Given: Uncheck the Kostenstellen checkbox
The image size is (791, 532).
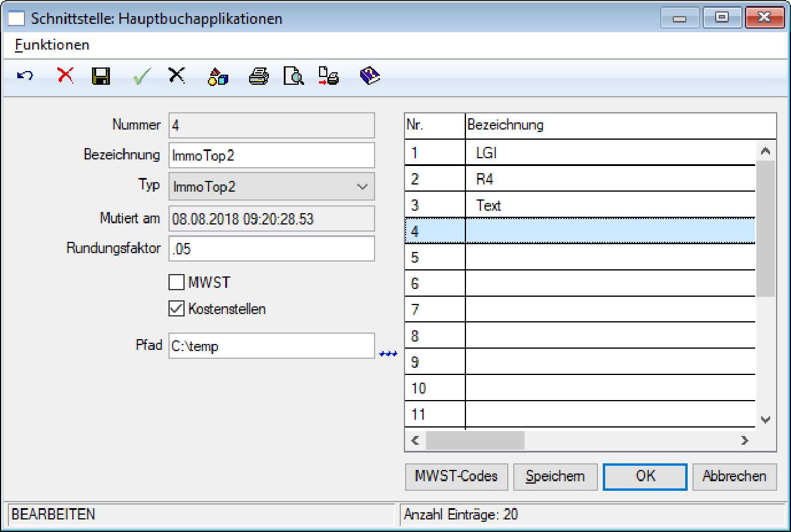Looking at the screenshot, I should click(176, 309).
